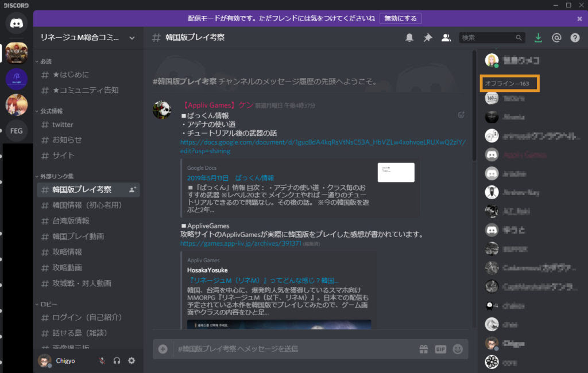Open the notification settings bell icon
Image resolution: width=588 pixels, height=373 pixels.
(x=408, y=36)
